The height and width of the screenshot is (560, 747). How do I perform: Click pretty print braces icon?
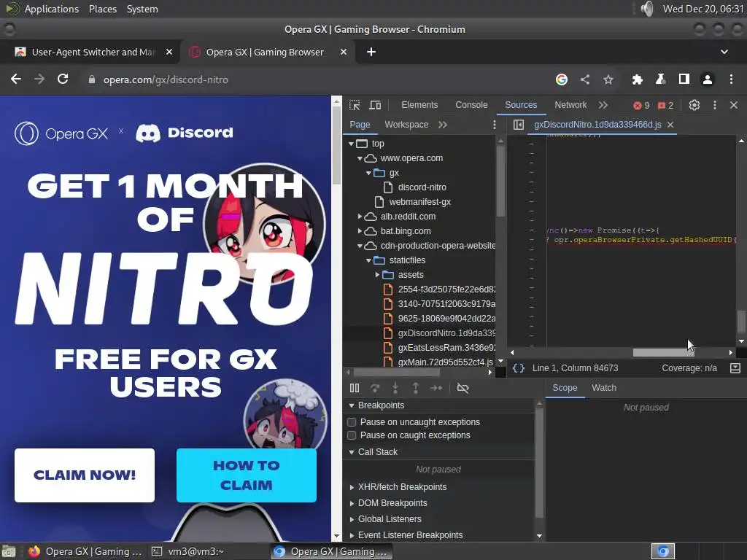(519, 368)
